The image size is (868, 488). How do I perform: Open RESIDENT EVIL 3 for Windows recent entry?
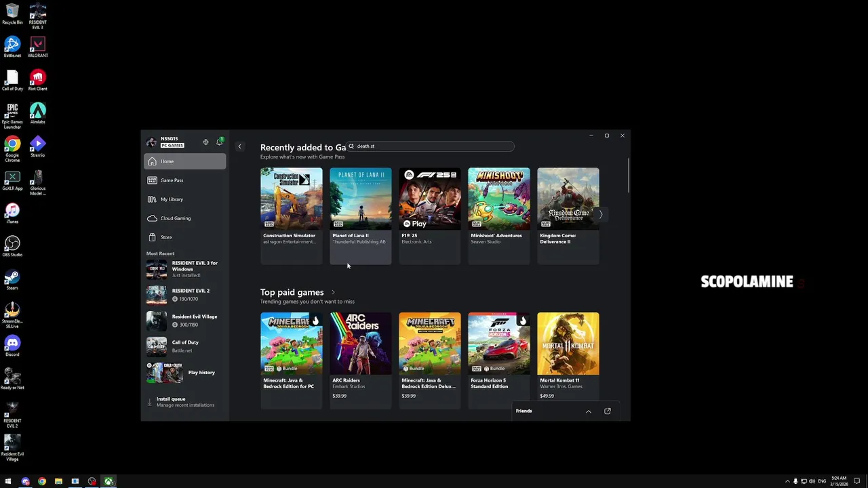(x=184, y=269)
